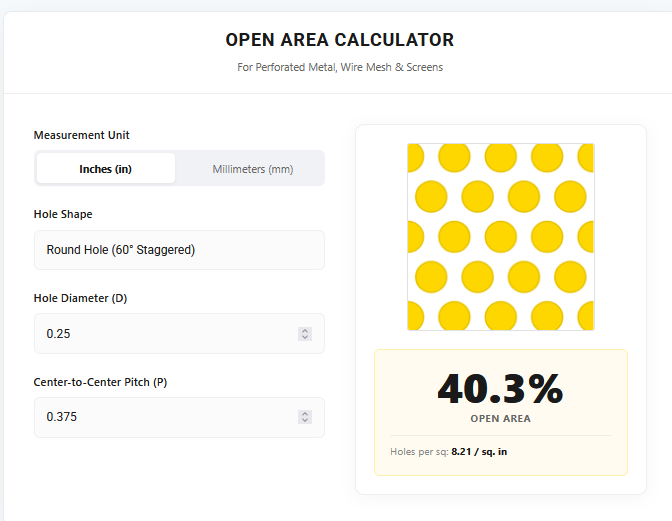Image resolution: width=672 pixels, height=521 pixels.
Task: Select the 40.3% open area result
Action: pyautogui.click(x=500, y=389)
